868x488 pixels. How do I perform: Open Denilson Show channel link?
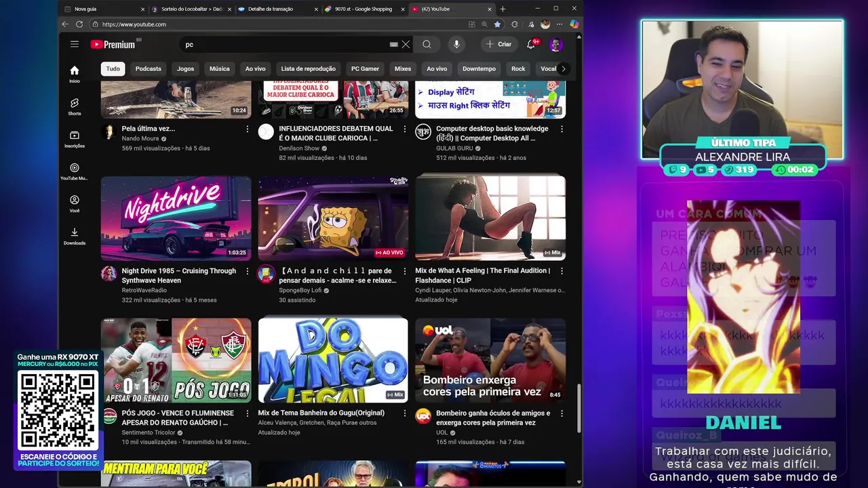[299, 148]
